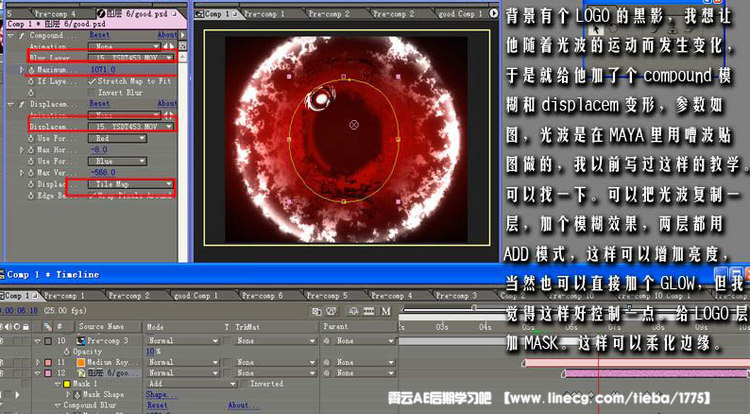Viewport: 750px width, 414px height.
Task: Toggle preserve transparency T box for layer 11
Action: point(227,362)
